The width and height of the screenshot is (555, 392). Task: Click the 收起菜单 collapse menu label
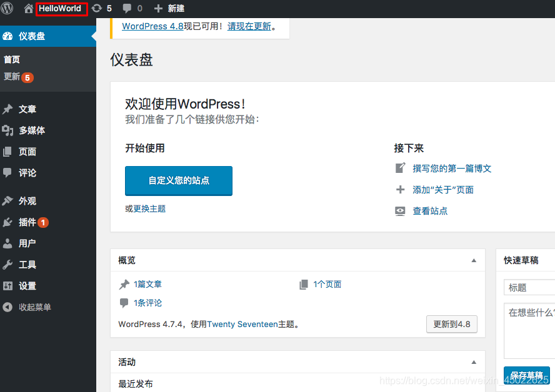click(x=35, y=307)
